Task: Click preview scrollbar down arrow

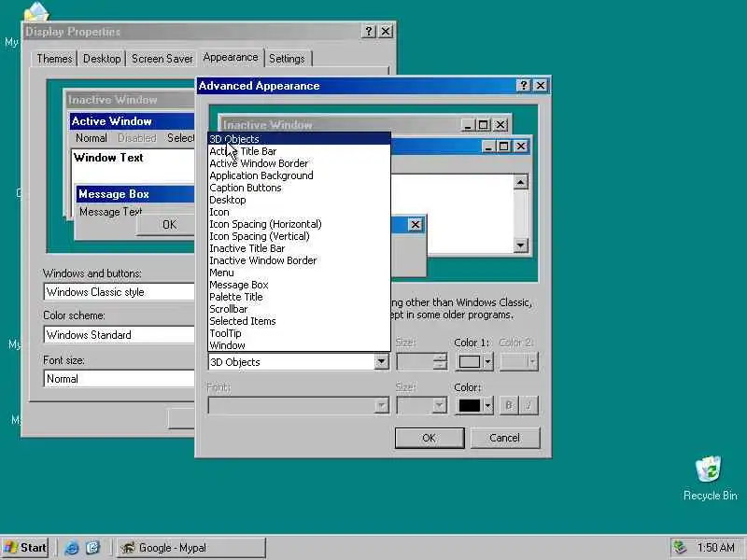Action: pyautogui.click(x=521, y=245)
